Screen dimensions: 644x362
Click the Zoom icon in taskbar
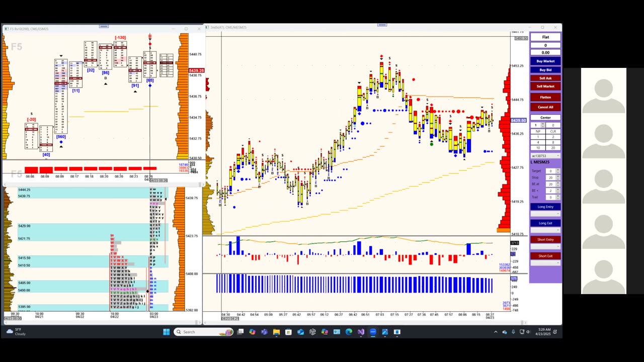(x=373, y=332)
